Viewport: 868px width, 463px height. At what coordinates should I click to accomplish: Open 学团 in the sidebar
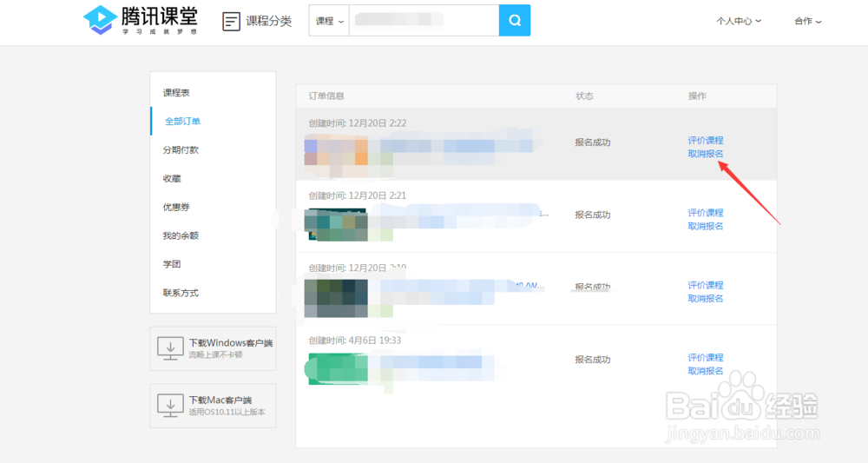pos(172,264)
